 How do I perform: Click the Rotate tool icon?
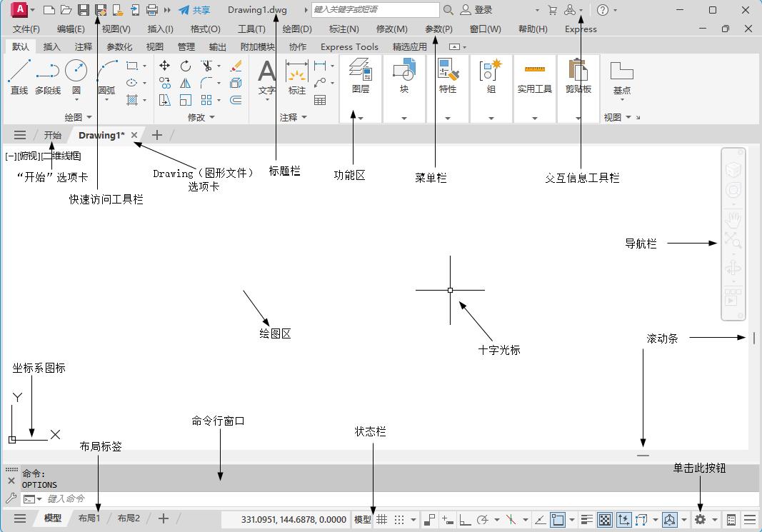click(186, 66)
